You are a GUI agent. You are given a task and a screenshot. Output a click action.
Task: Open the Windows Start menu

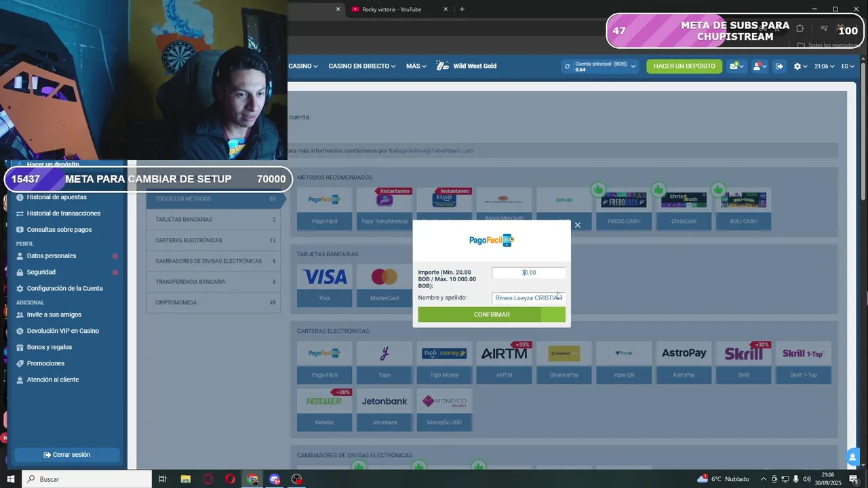(x=10, y=479)
